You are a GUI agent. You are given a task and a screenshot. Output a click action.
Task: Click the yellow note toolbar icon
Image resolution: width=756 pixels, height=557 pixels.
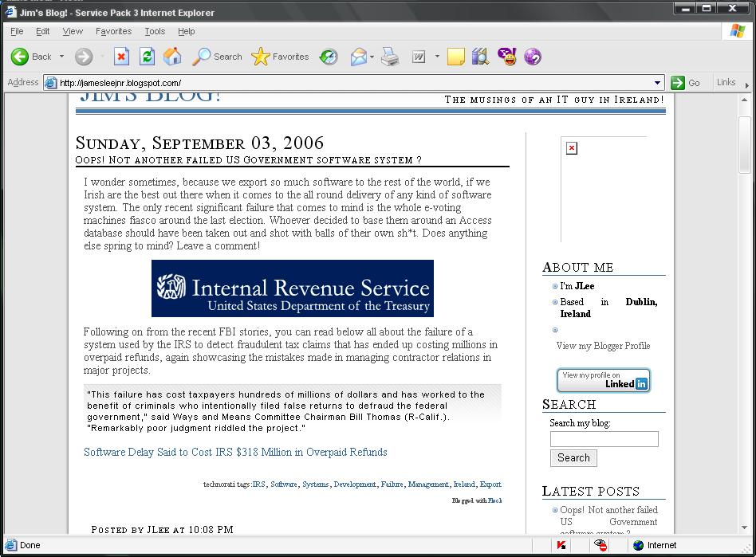coord(455,57)
